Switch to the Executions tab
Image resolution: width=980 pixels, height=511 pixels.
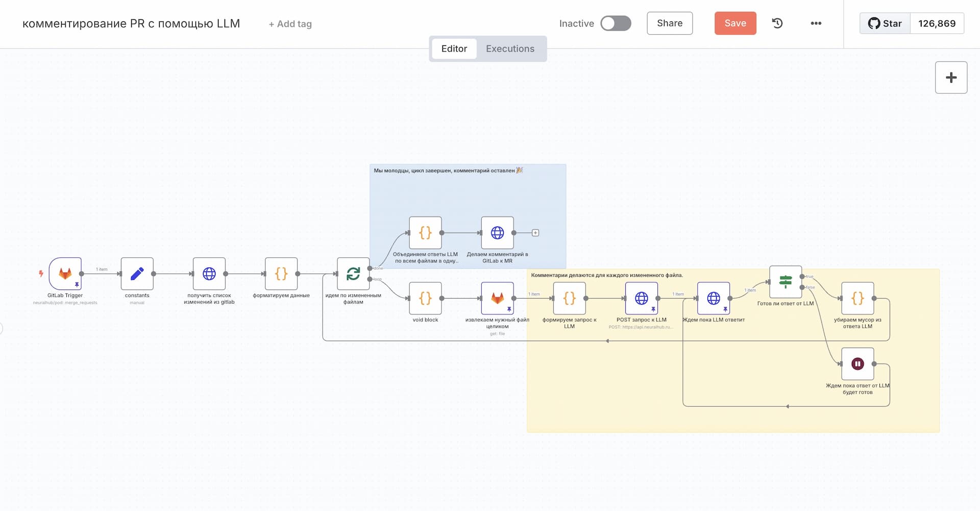coord(510,48)
